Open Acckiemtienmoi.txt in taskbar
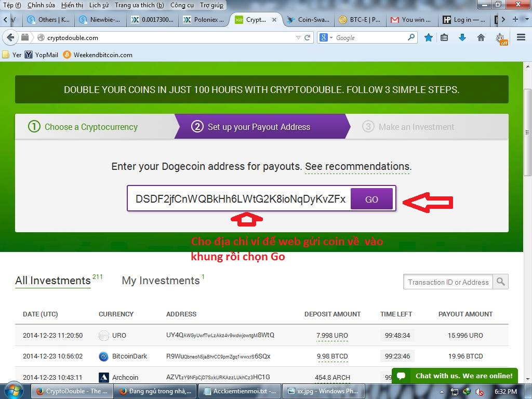Image resolution: width=532 pixels, height=399 pixels. coord(240,391)
